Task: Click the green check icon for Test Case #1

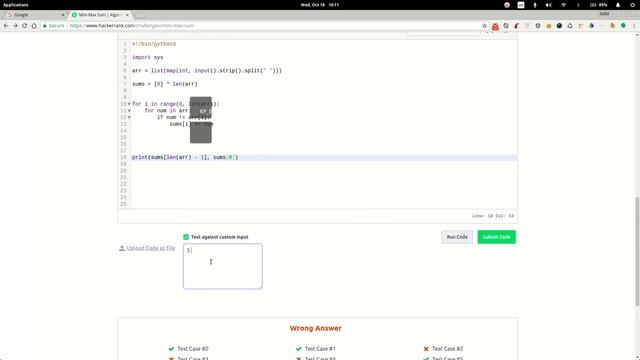Action: click(298, 349)
